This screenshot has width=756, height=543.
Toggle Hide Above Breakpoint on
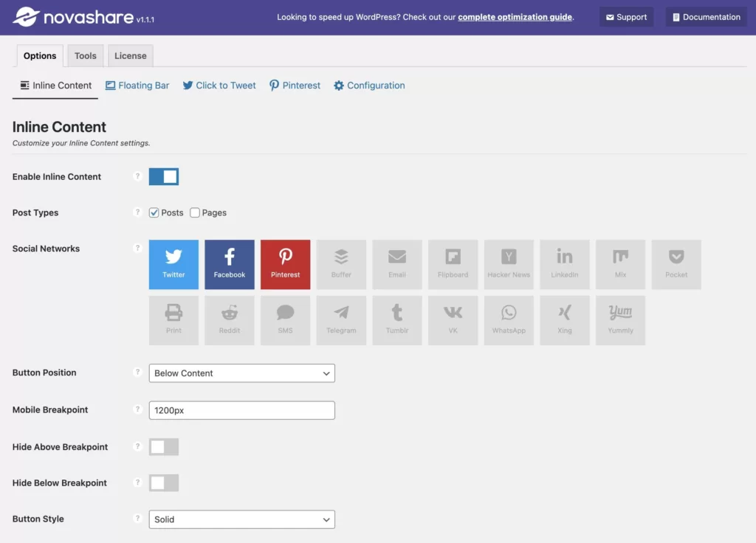pyautogui.click(x=164, y=447)
